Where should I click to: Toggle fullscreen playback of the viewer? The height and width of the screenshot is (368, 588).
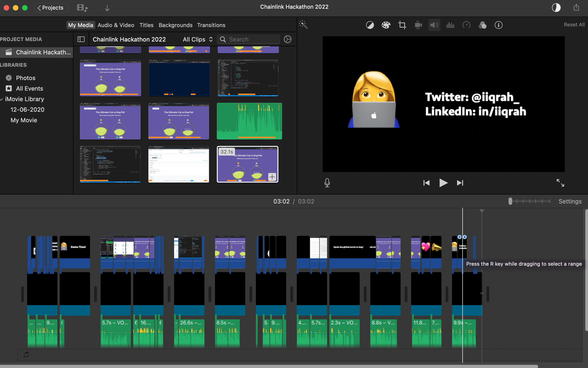click(560, 183)
